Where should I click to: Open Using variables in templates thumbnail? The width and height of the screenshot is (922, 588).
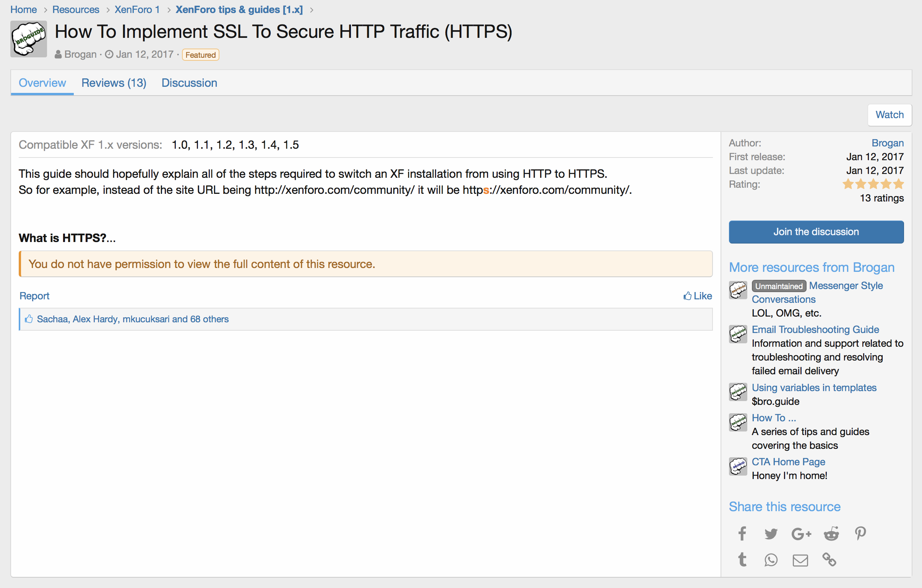[x=738, y=392]
